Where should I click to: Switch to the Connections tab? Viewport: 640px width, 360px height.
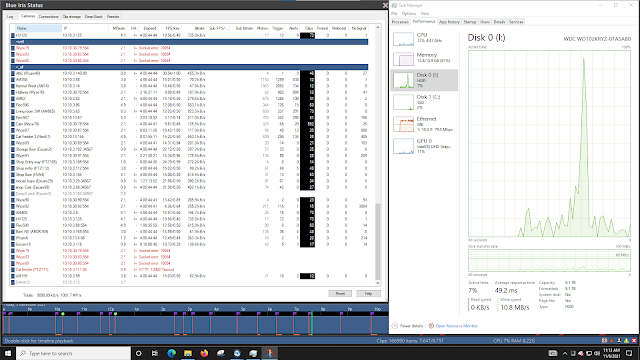point(49,17)
